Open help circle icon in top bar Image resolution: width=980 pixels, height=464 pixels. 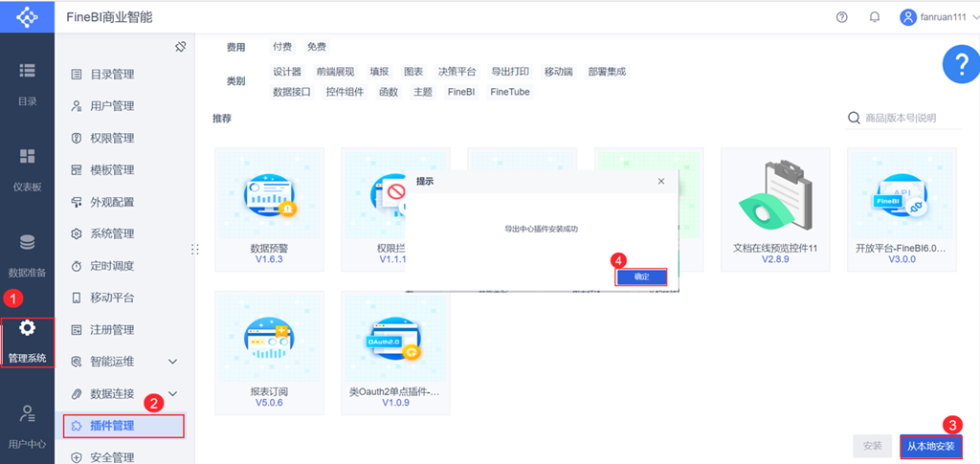pos(841,17)
